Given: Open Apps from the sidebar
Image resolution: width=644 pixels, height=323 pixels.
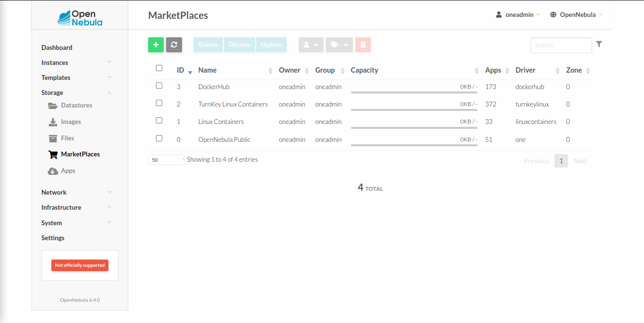Looking at the screenshot, I should 62,171.
